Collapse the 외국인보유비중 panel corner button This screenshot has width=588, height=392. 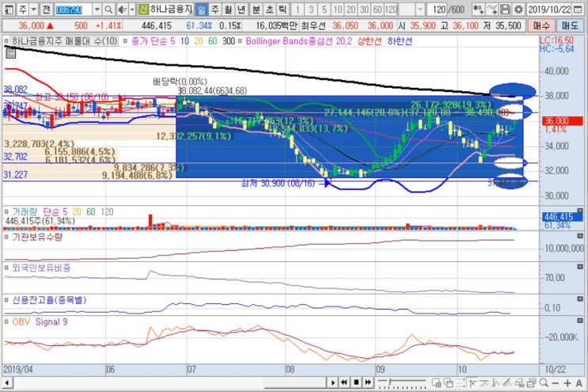[580, 267]
